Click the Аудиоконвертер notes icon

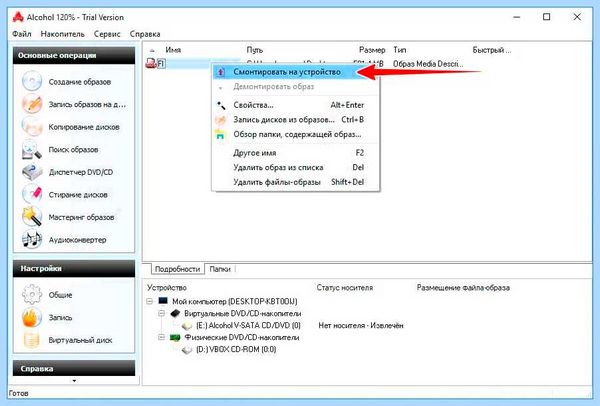point(32,240)
